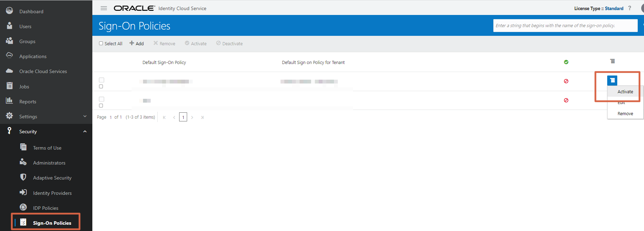Focus the sign-on policy search field
644x231 pixels.
565,25
